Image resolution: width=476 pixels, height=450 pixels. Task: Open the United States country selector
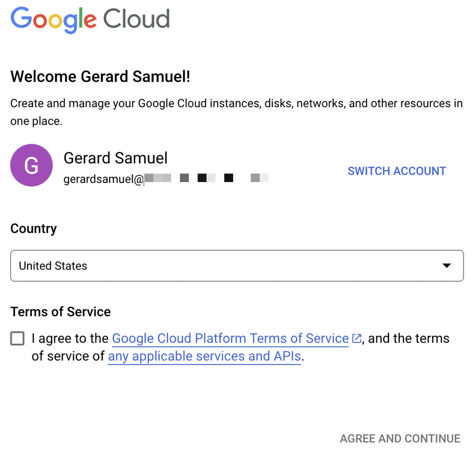coord(223,266)
